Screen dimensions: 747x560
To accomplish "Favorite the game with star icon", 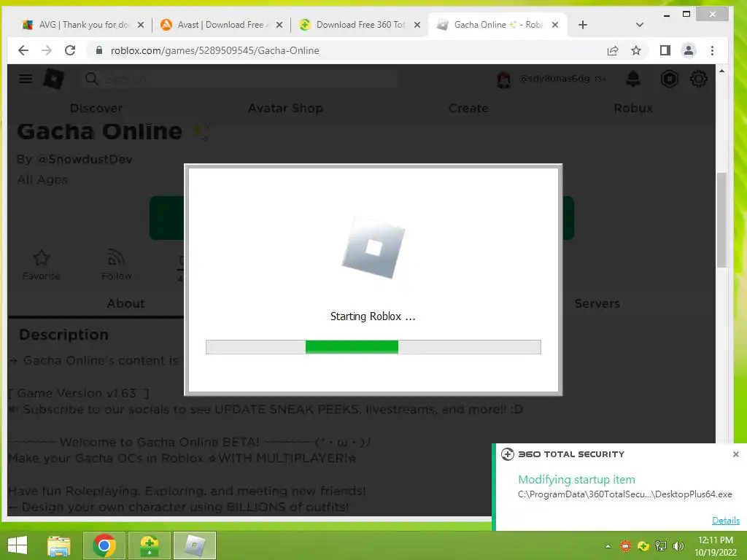I will 42,257.
